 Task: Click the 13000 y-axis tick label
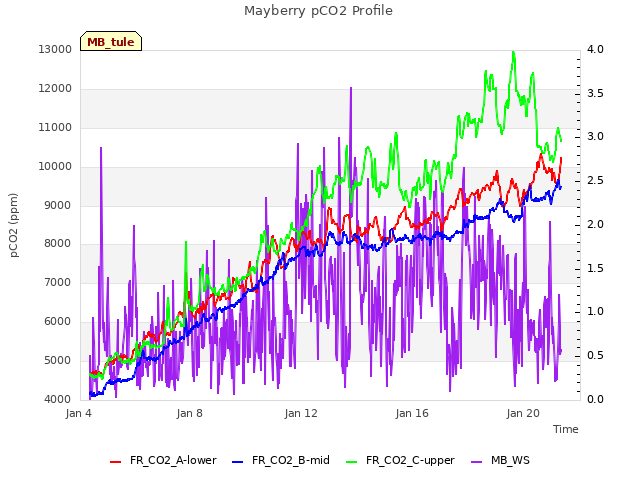pyautogui.click(x=55, y=49)
